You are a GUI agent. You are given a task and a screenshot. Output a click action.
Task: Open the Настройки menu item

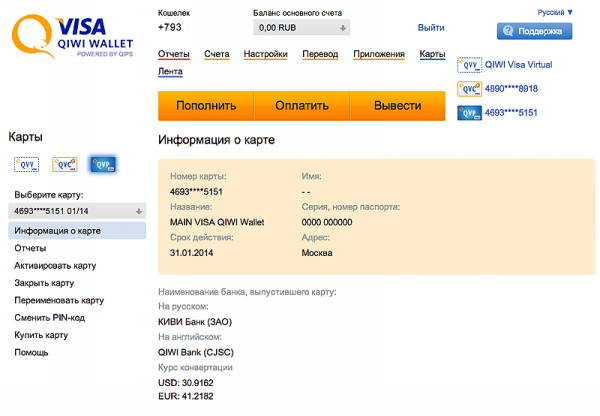(x=266, y=54)
